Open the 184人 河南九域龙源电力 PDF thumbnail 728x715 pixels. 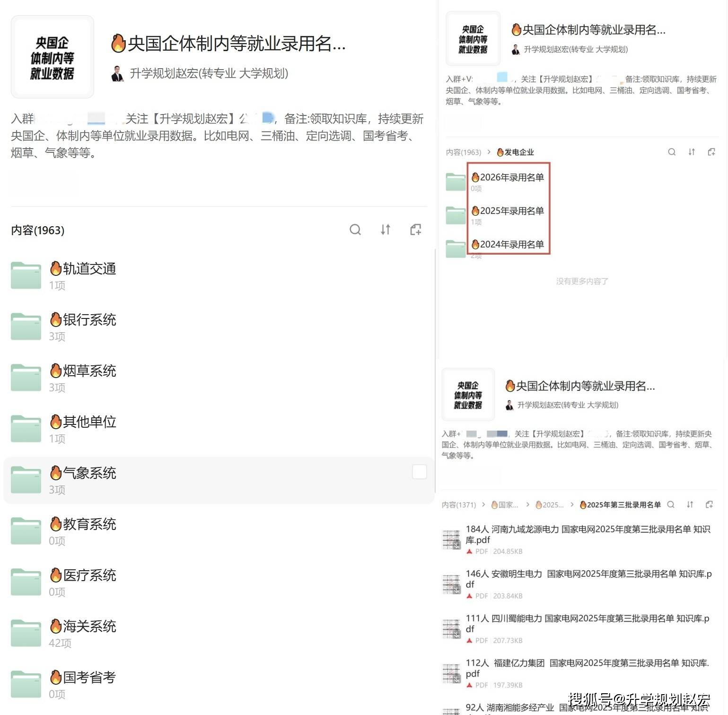[451, 539]
